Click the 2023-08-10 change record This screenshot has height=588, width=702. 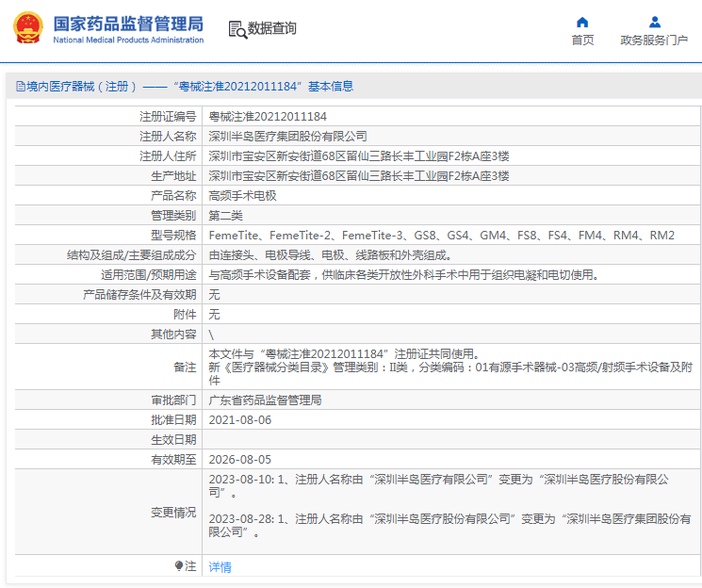click(439, 486)
